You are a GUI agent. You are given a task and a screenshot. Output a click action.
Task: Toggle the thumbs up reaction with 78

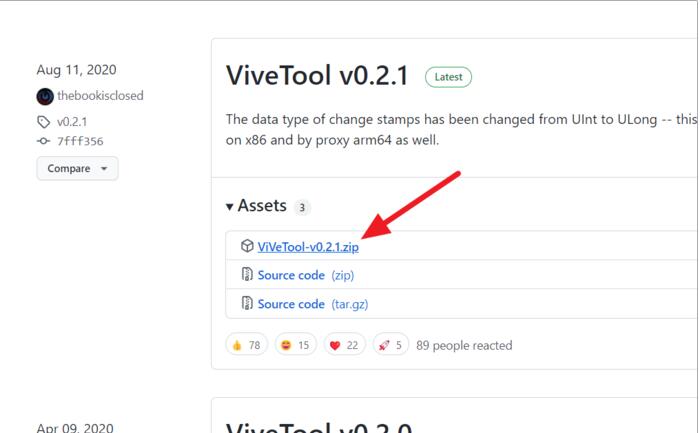[x=246, y=345]
